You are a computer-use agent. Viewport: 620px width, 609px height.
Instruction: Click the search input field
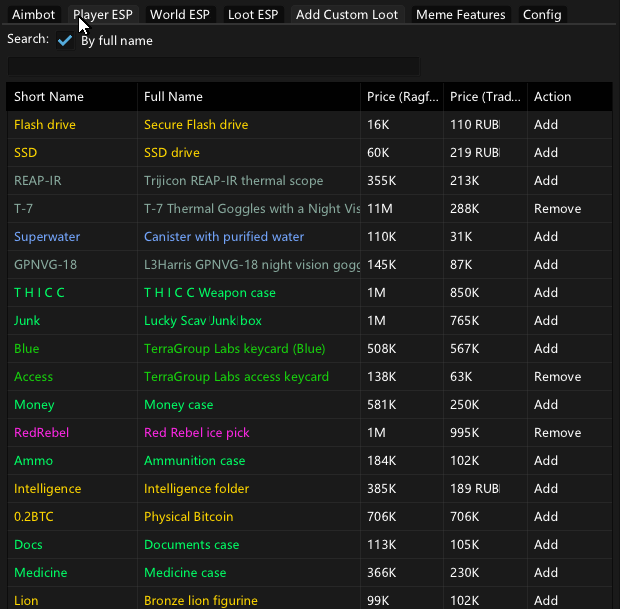(x=213, y=66)
